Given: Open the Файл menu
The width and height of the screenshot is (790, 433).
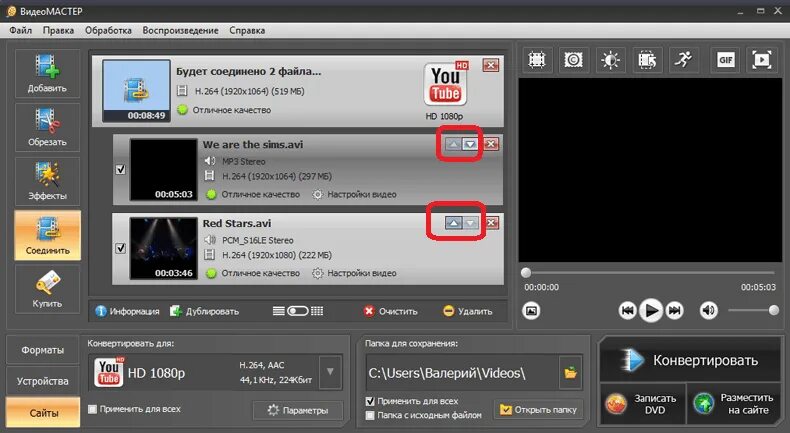Looking at the screenshot, I should coord(21,30).
